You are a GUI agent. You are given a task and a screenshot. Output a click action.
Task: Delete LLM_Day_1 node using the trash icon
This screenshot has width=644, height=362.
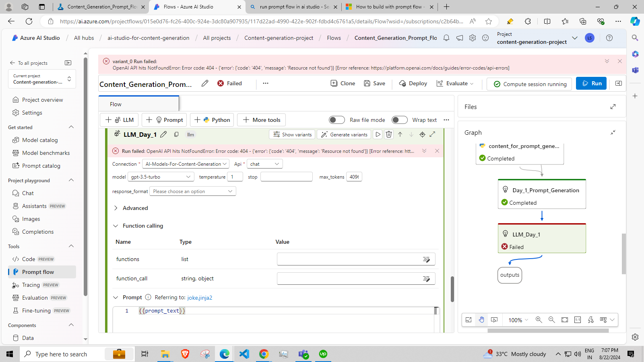[388, 134]
